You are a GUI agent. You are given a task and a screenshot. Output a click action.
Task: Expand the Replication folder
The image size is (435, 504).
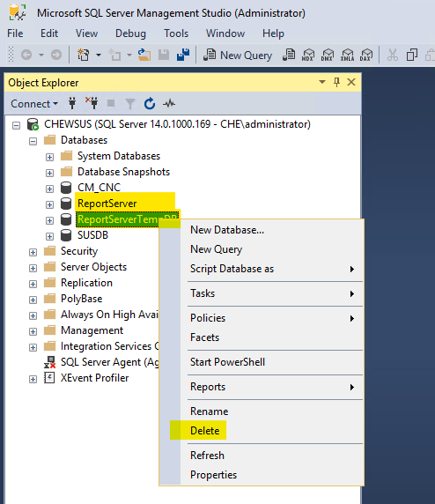[33, 284]
